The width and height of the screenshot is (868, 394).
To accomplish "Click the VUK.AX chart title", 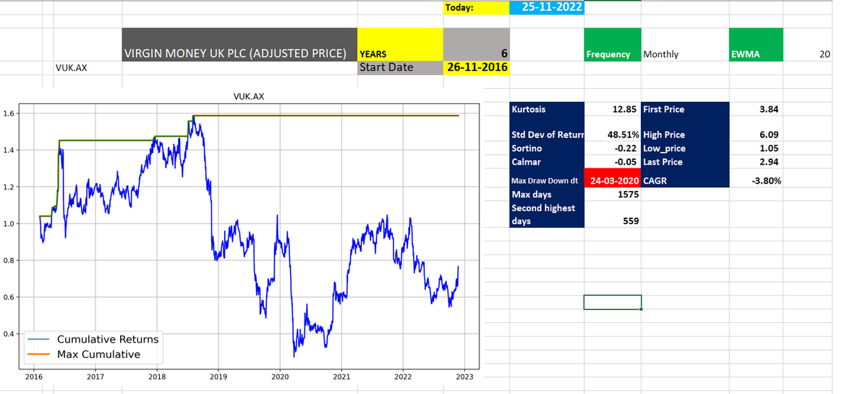I will [x=249, y=95].
